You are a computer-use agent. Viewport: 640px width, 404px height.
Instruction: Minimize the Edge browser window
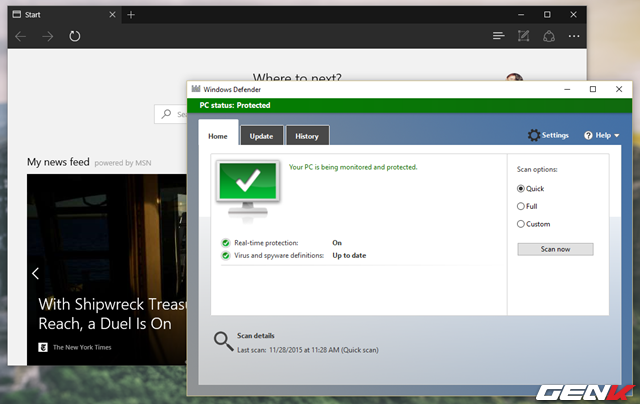[x=521, y=15]
